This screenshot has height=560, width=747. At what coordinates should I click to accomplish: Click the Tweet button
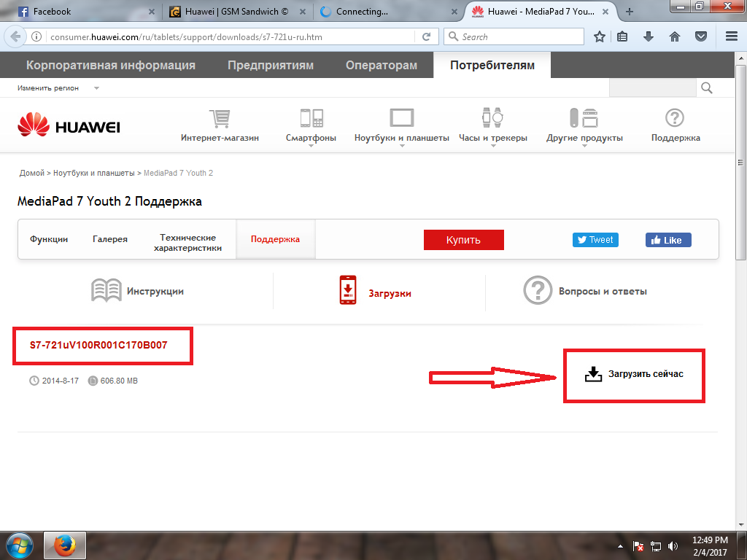click(595, 240)
